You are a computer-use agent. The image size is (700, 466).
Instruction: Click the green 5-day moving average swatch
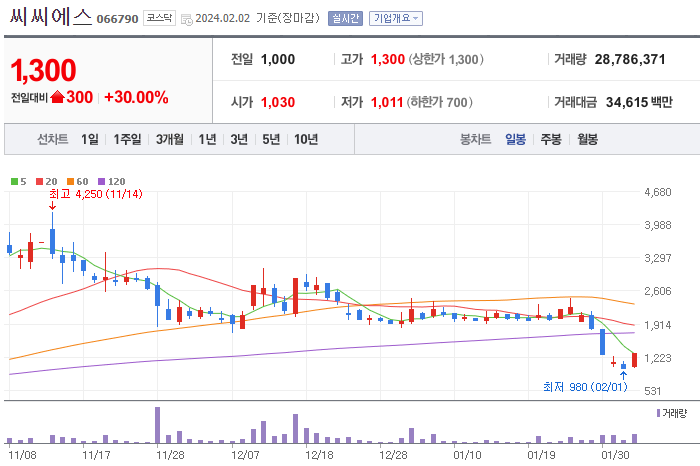tap(14, 182)
